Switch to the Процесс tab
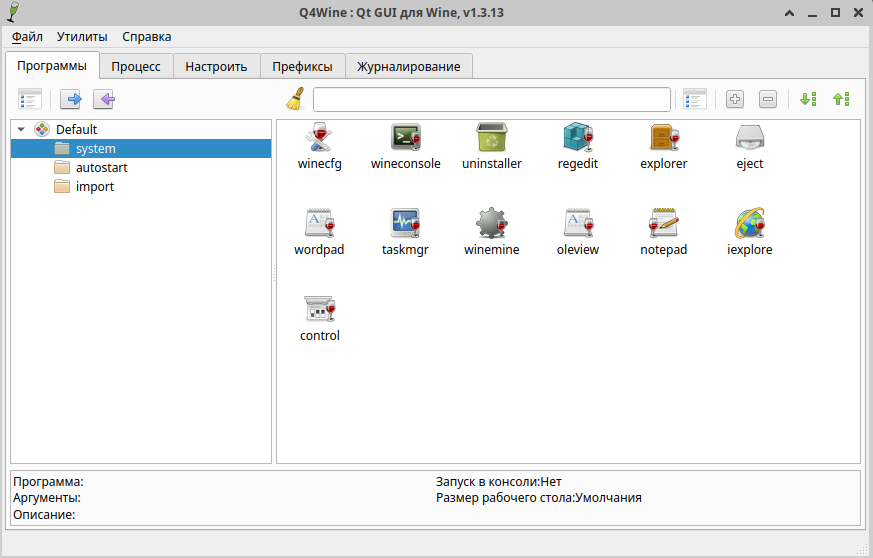873x558 pixels. click(136, 67)
